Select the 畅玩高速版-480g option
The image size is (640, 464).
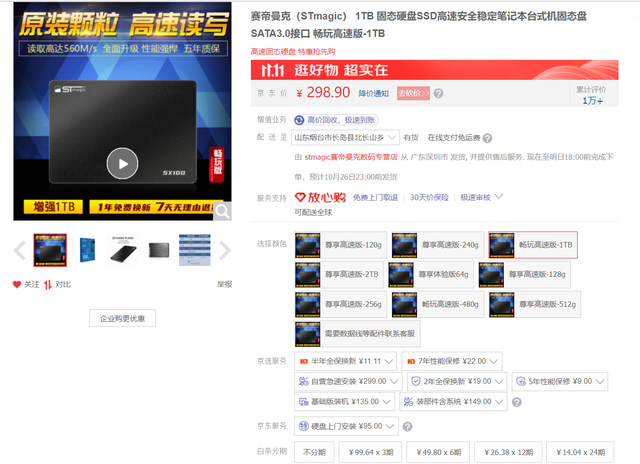point(438,304)
